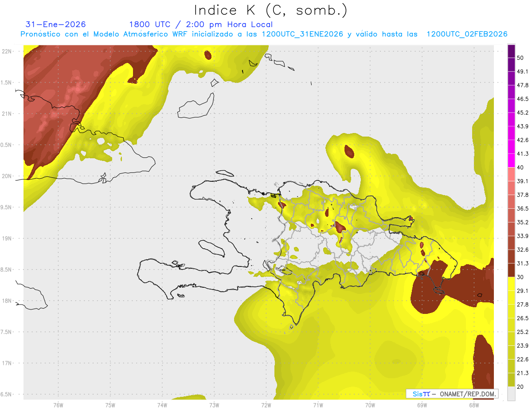Select the legend value "33.9"
Image resolution: width=532 pixels, height=411 pixels.
tap(523, 235)
